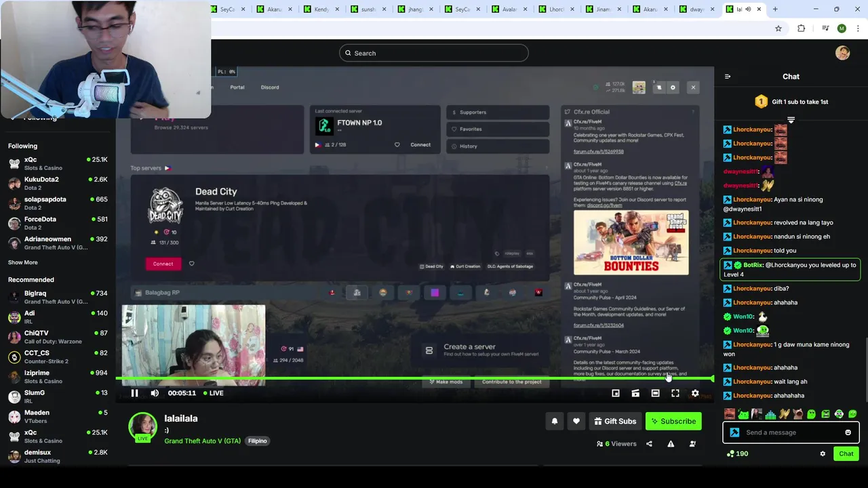Mute the stream volume
Screen dimensions: 868x488
(x=155, y=393)
